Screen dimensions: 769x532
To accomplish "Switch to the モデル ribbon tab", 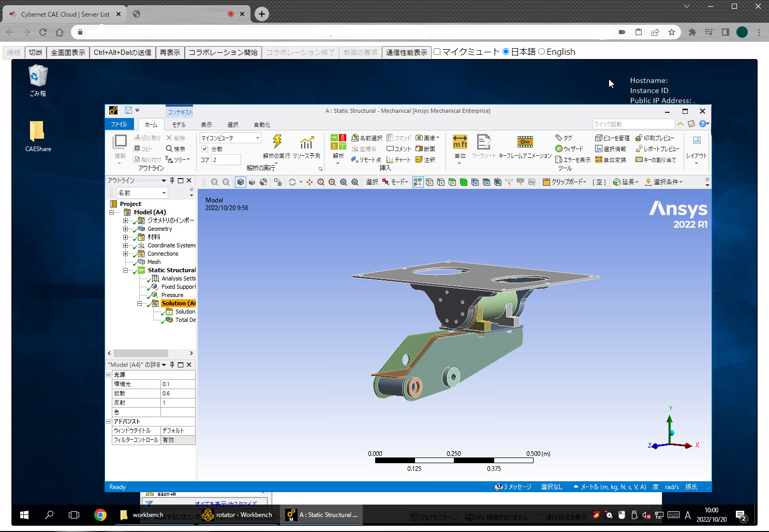I will coord(179,125).
